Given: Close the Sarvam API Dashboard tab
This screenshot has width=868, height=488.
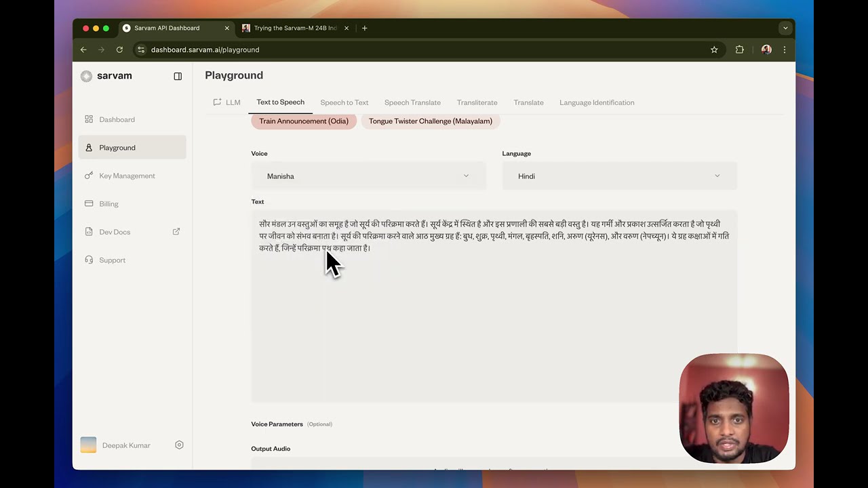Looking at the screenshot, I should click(227, 28).
